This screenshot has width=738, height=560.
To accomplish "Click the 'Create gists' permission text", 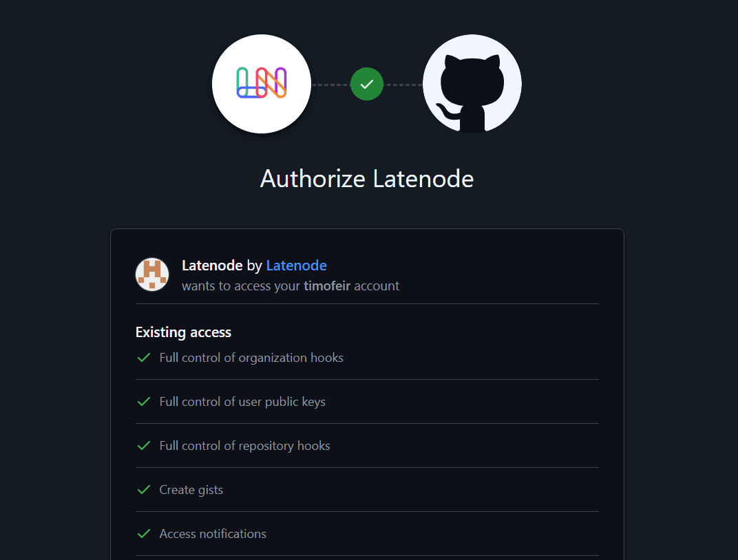I will tap(191, 490).
